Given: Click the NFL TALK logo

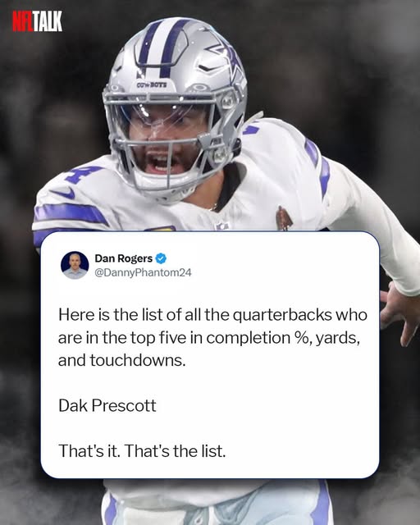Looking at the screenshot, I should (37, 21).
